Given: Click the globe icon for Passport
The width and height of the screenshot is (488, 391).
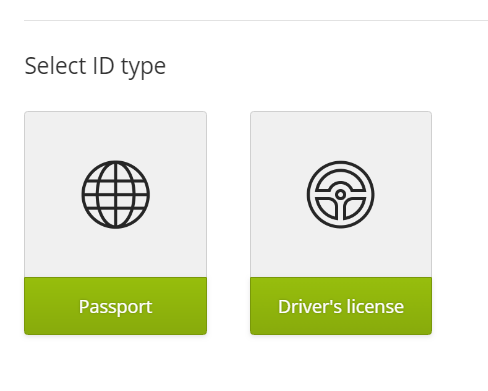Looking at the screenshot, I should tap(116, 195).
